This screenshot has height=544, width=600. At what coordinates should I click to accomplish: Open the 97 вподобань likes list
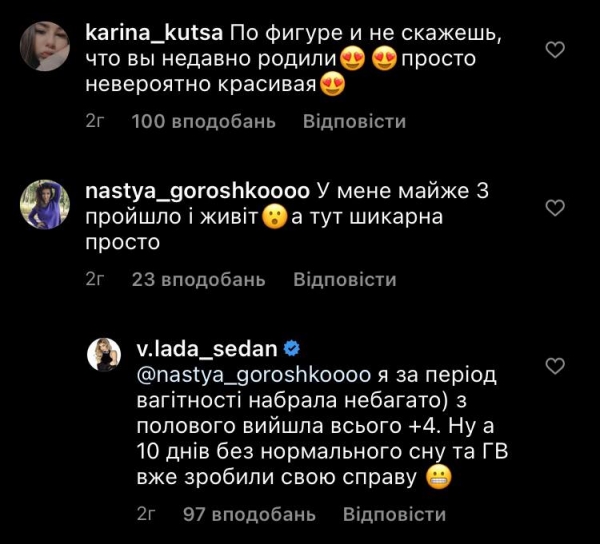tap(250, 515)
